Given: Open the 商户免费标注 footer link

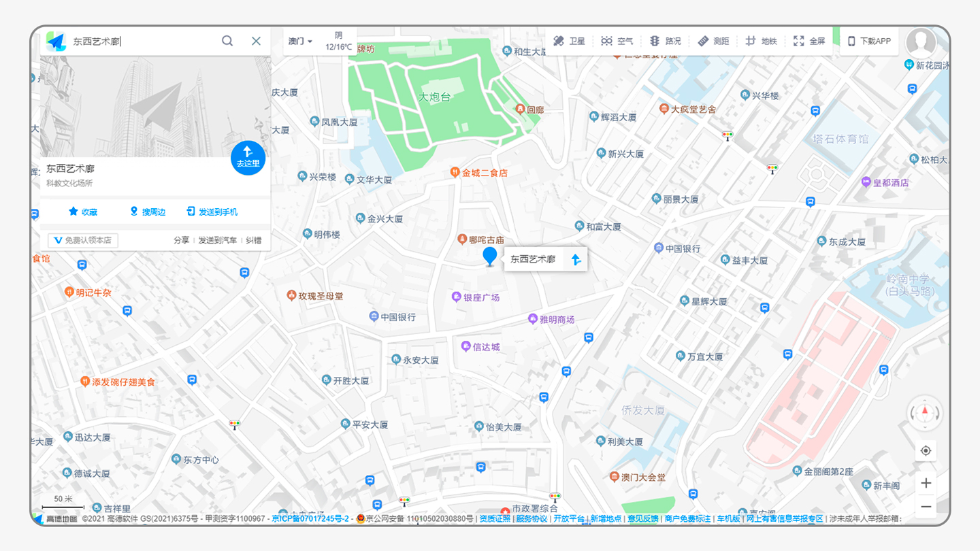Looking at the screenshot, I should [x=687, y=518].
